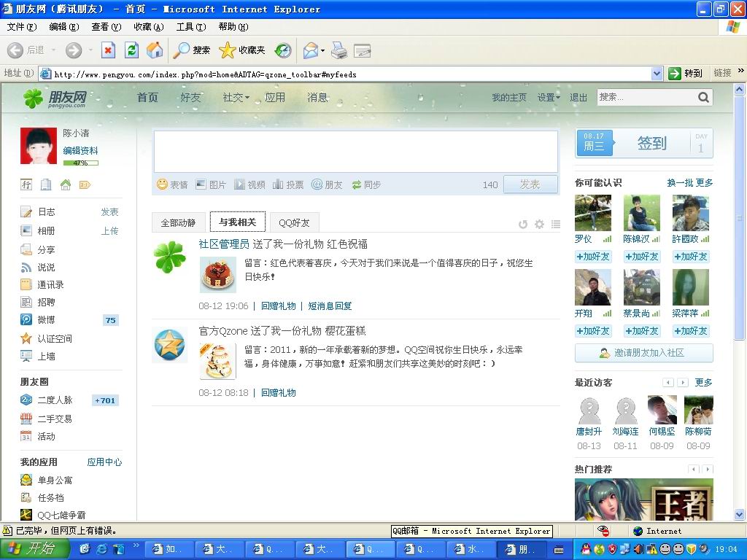Click 编辑资料 link
Screen dimensions: 747x560
pyautogui.click(x=80, y=151)
